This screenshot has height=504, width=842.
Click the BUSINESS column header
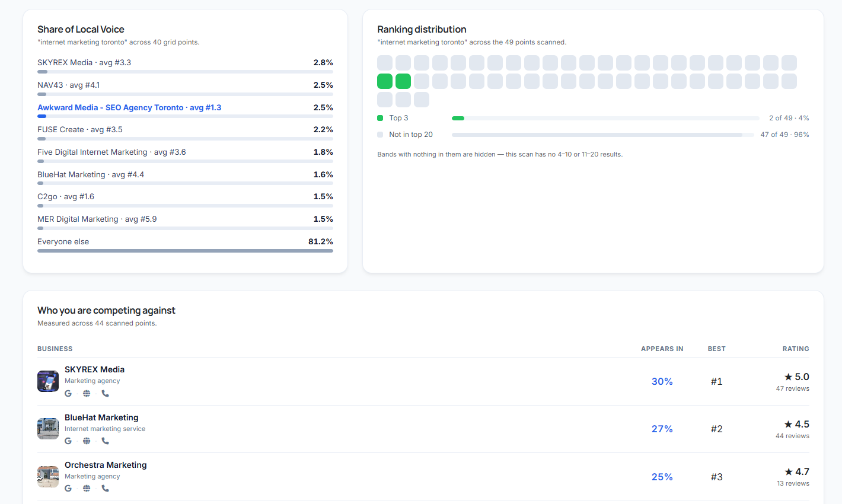55,349
